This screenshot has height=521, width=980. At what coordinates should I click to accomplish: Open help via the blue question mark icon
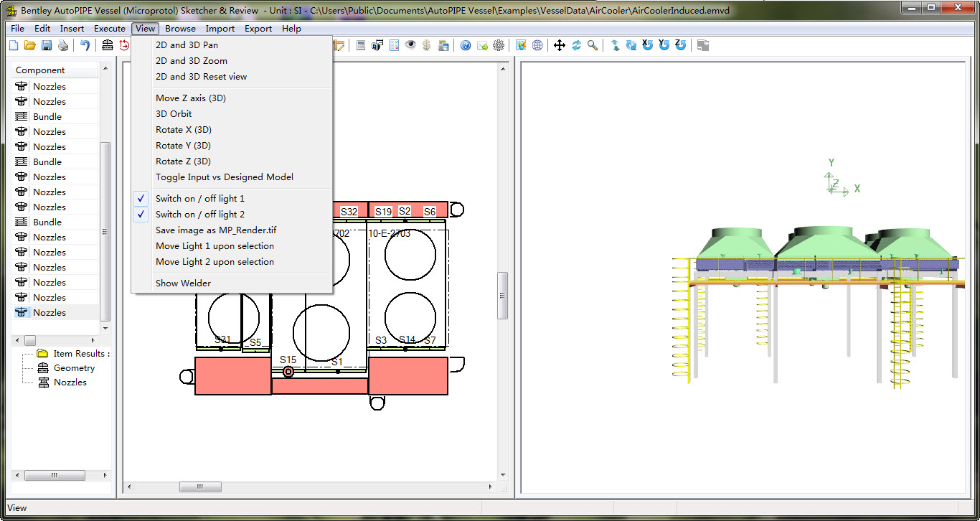(x=466, y=45)
